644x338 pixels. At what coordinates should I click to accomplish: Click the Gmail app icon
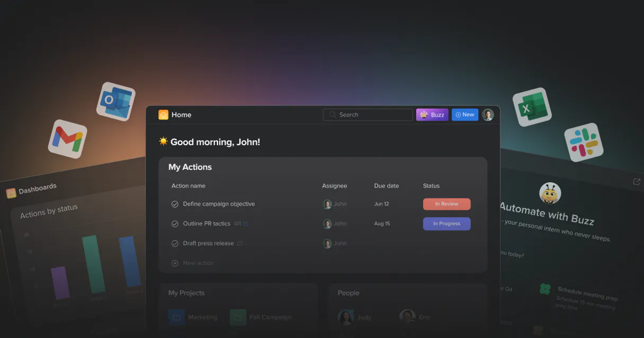click(x=67, y=139)
